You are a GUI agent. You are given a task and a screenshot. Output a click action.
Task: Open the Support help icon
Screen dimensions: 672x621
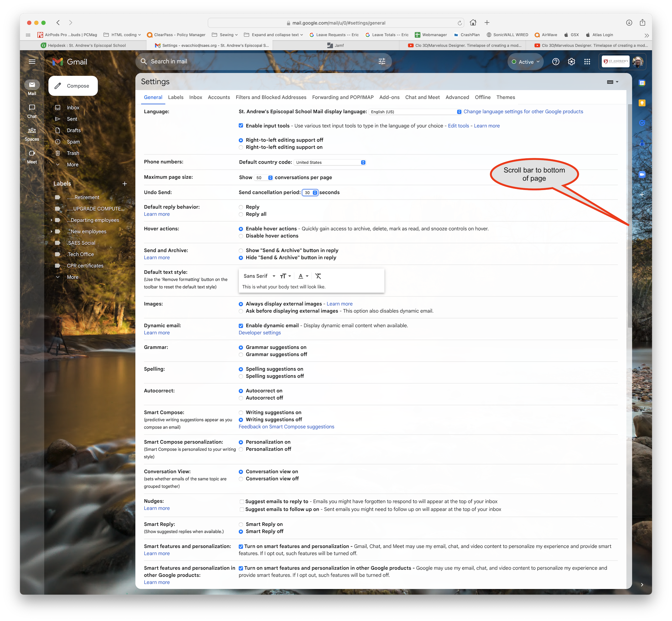[x=555, y=62]
